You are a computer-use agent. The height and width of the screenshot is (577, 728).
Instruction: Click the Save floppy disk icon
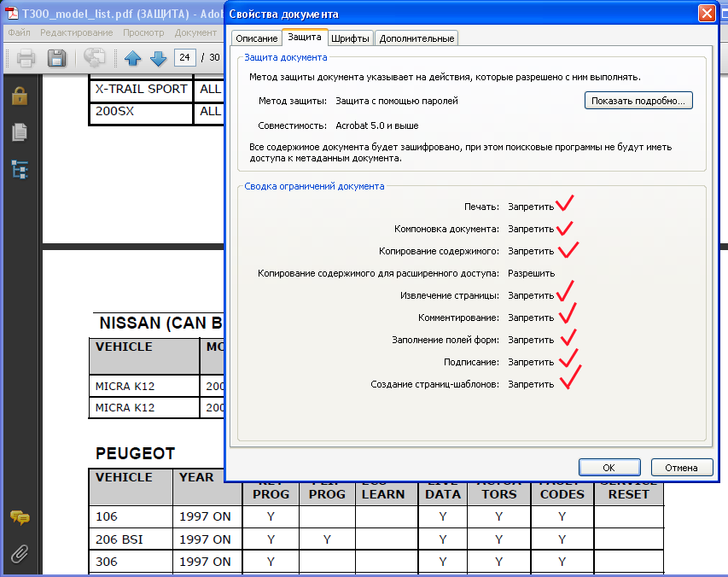(56, 59)
